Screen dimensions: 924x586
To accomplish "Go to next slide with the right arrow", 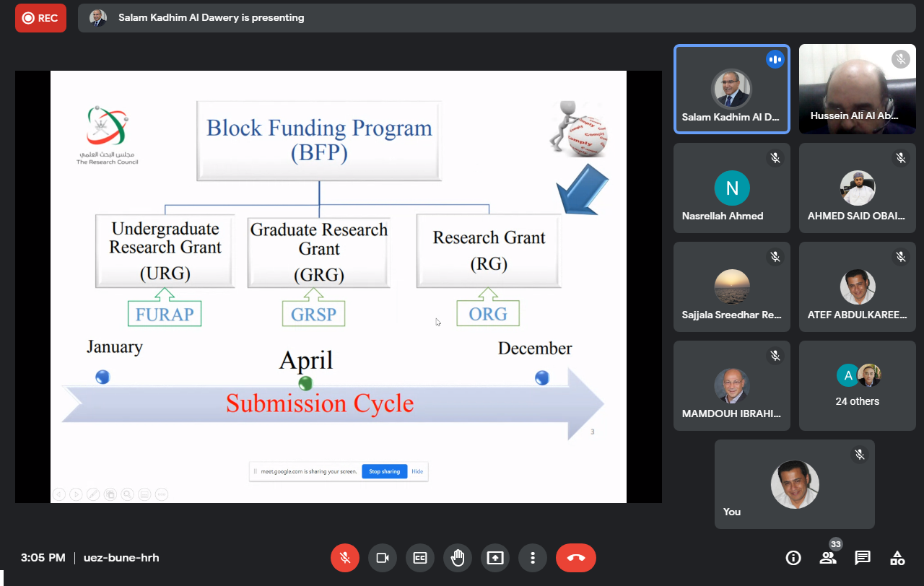I will pos(76,494).
